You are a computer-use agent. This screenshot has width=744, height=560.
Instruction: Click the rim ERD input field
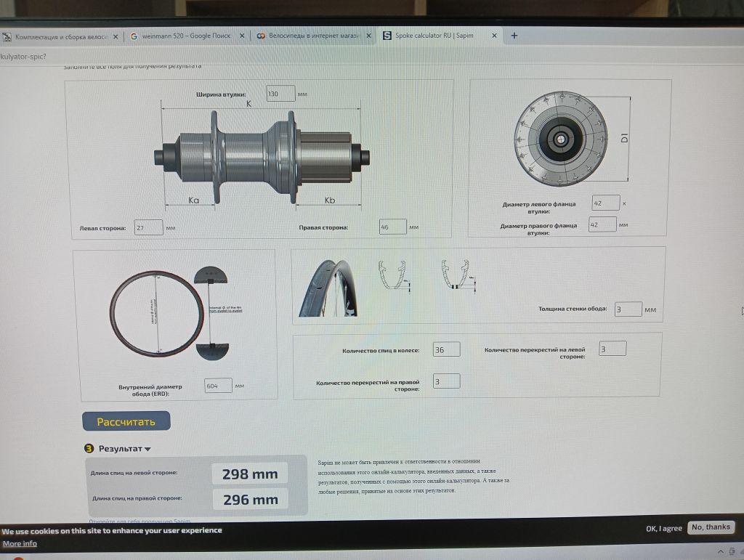pyautogui.click(x=218, y=386)
